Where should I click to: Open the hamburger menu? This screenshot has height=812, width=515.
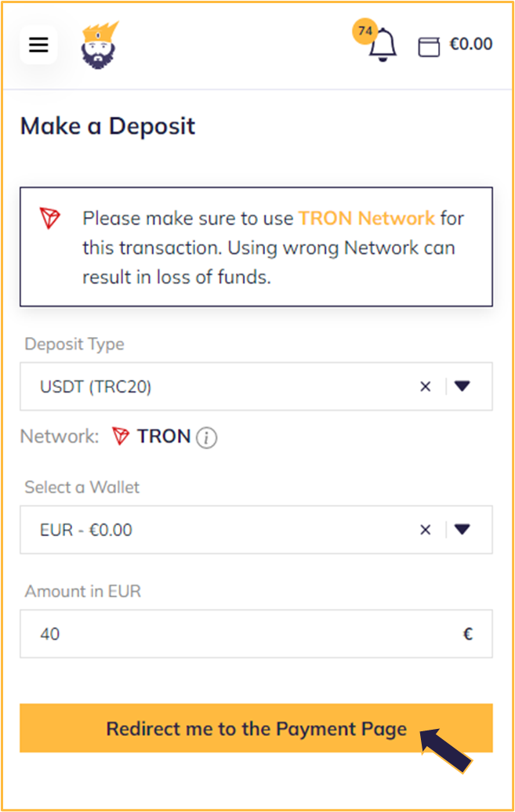(x=38, y=45)
